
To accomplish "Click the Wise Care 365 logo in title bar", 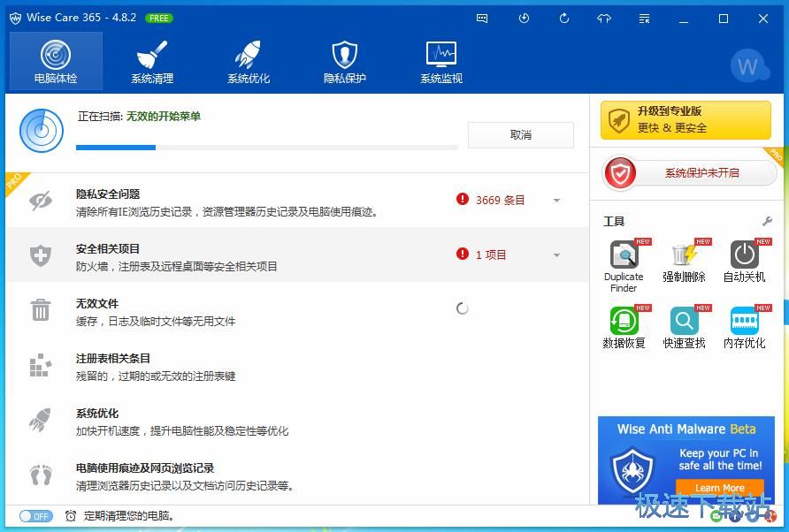I will [x=16, y=18].
